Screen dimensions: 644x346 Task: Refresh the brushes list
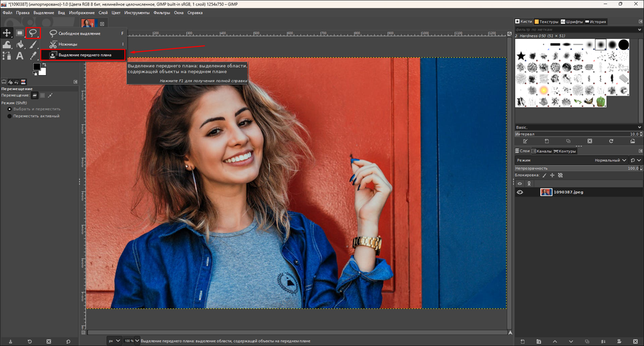(611, 141)
